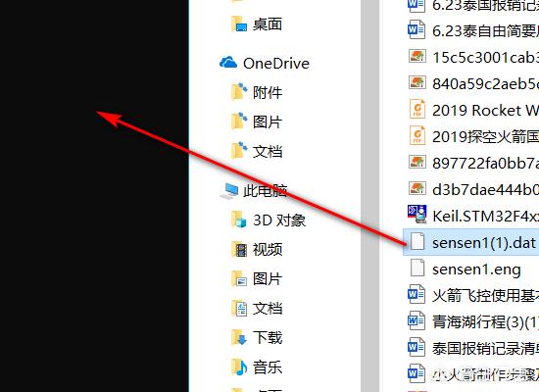Open 2019 Rocket PDF document
Viewport: 539px width, 392px height.
[x=473, y=110]
